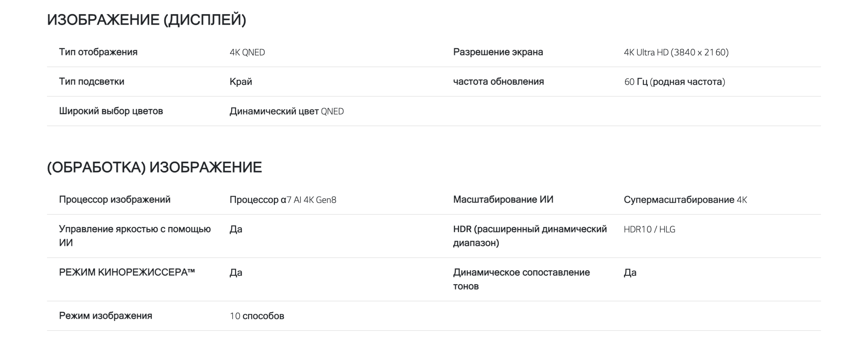Select the Процессор α7 AI 4K Gen8 value
868x342 pixels.
pos(283,200)
